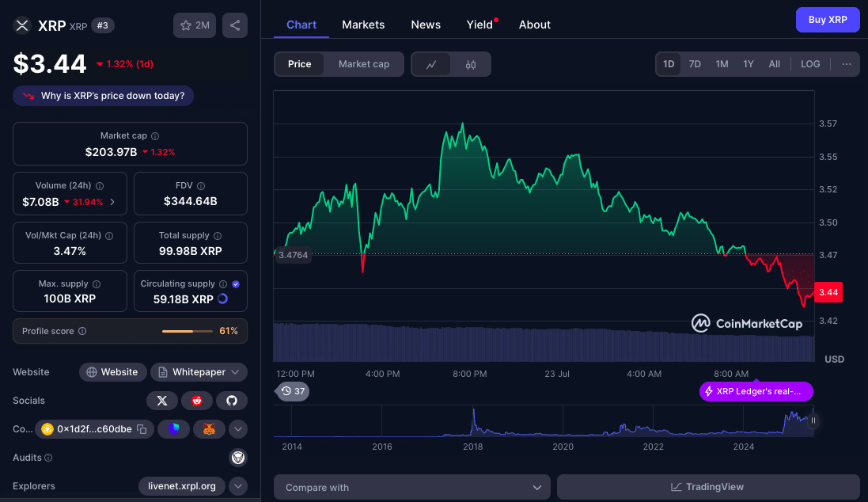Copy the contract address 0x1d2f...c60dbe

point(142,429)
